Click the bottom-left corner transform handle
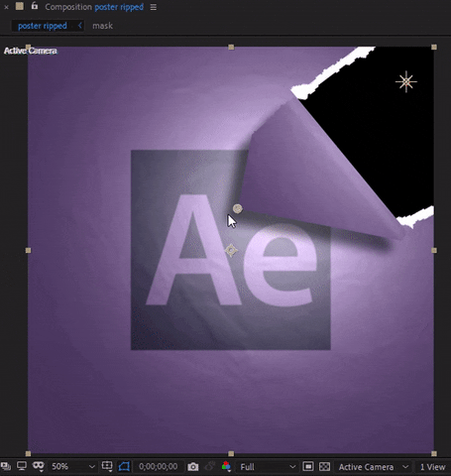The height and width of the screenshot is (476, 451). [28, 453]
